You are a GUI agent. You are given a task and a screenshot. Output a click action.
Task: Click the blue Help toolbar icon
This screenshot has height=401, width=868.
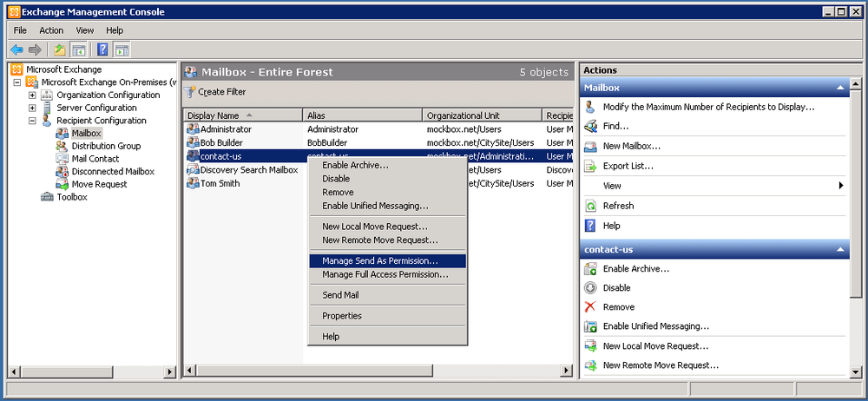pyautogui.click(x=102, y=49)
